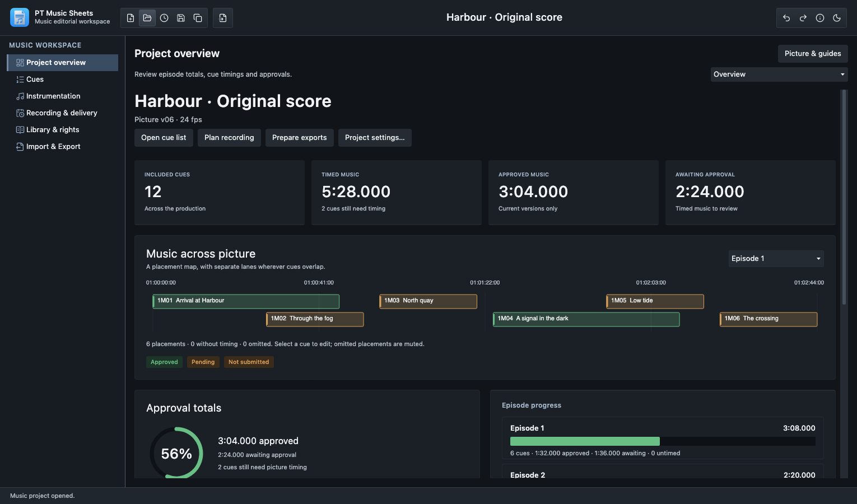Click the Open cue list button
857x504 pixels.
coord(164,138)
